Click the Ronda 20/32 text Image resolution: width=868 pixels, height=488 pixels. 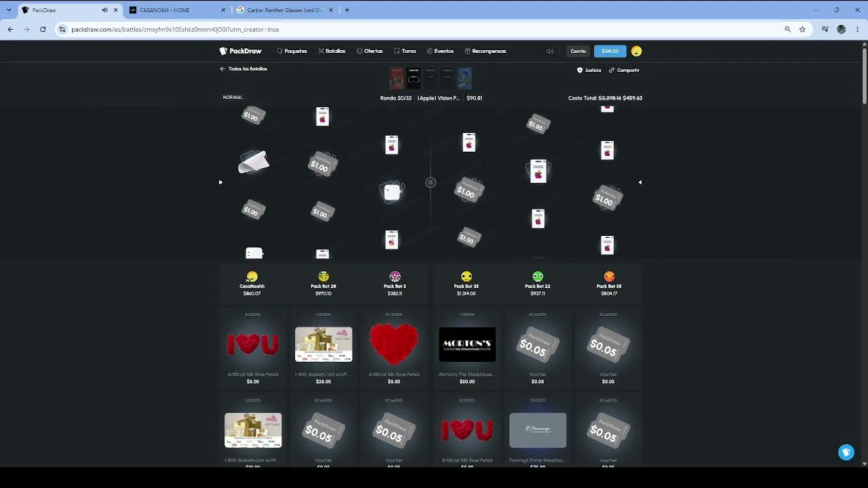coord(396,98)
